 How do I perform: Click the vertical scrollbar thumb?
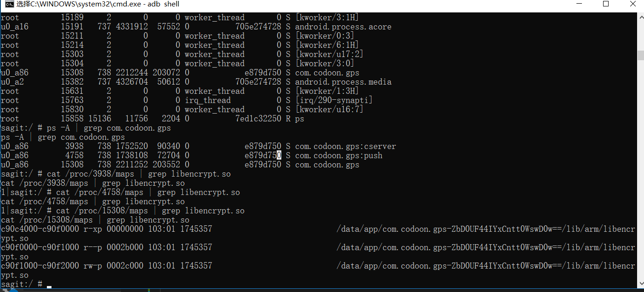point(640,55)
